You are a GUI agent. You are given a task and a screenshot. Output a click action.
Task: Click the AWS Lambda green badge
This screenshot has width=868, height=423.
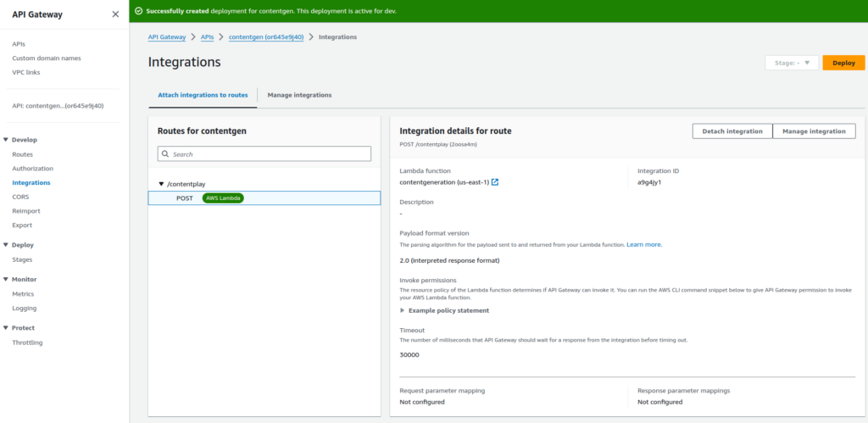point(223,198)
